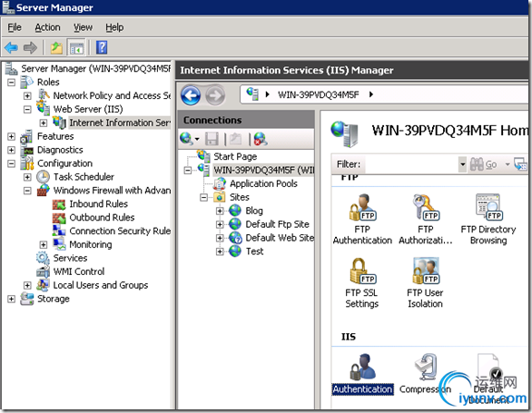Image resolution: width=532 pixels, height=413 pixels.
Task: Open the Help menu
Action: tap(114, 27)
